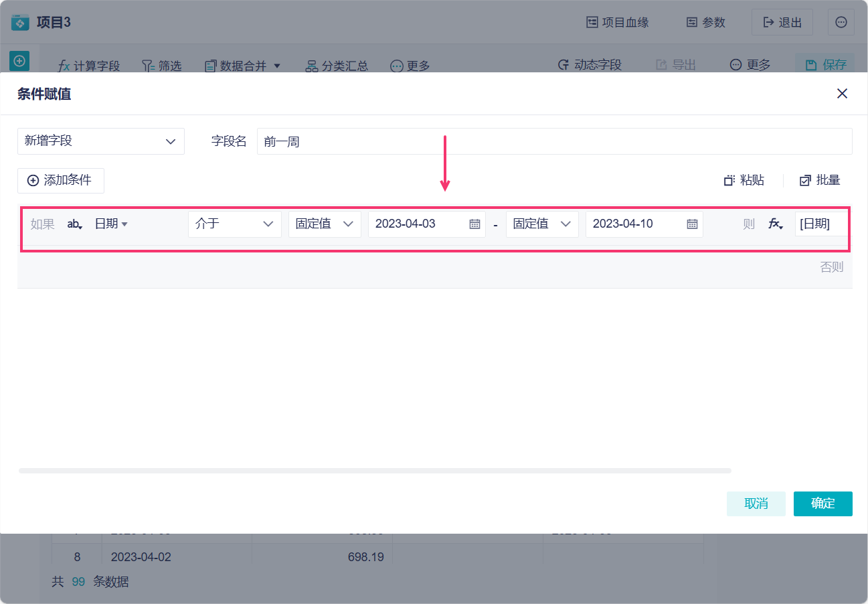Click the 粘贴 paste icon

point(729,181)
